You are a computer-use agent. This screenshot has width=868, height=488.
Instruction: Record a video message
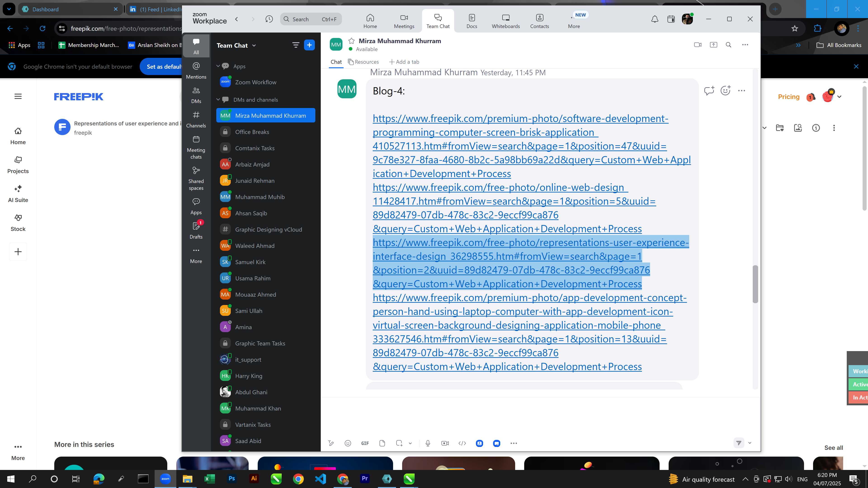pyautogui.click(x=445, y=443)
